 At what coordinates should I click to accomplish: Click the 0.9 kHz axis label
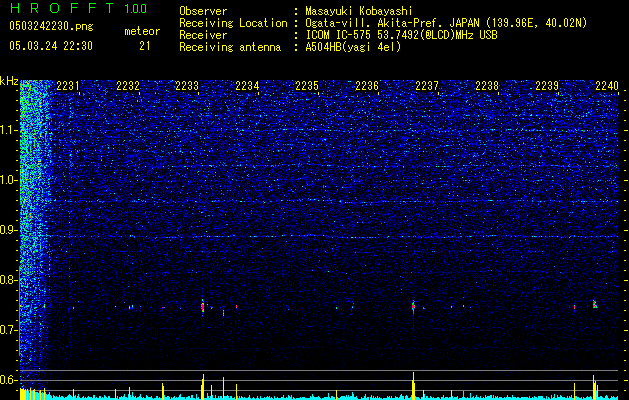click(9, 230)
